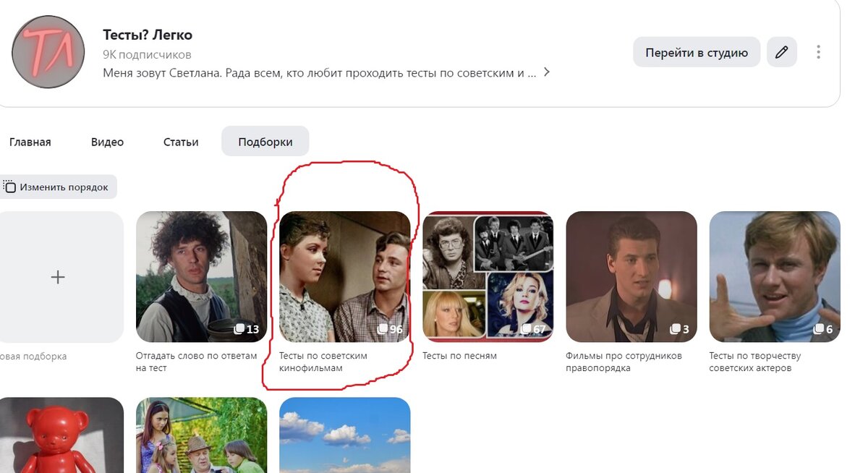
Task: Click the pencil edit channel icon
Action: [x=781, y=52]
